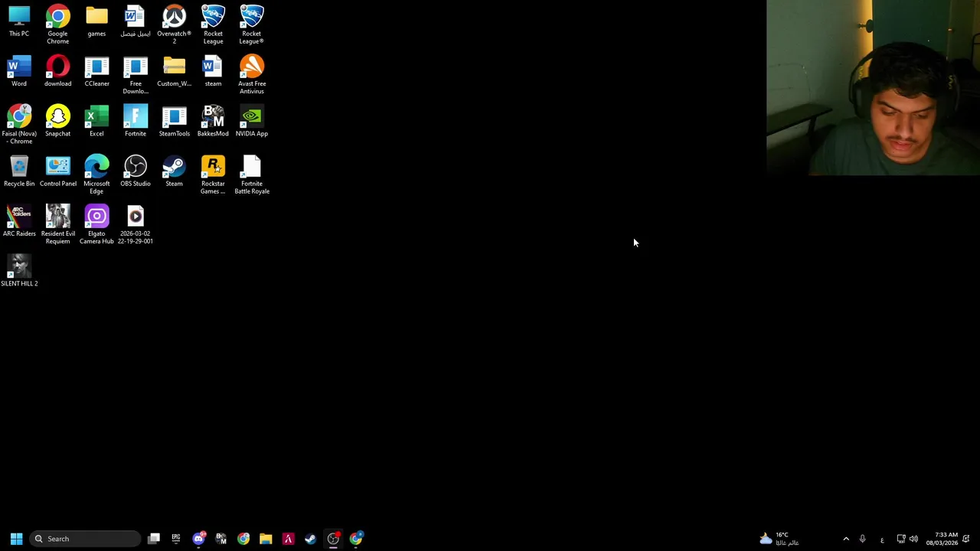Select the Opera 'download' desktop icon

57,71
